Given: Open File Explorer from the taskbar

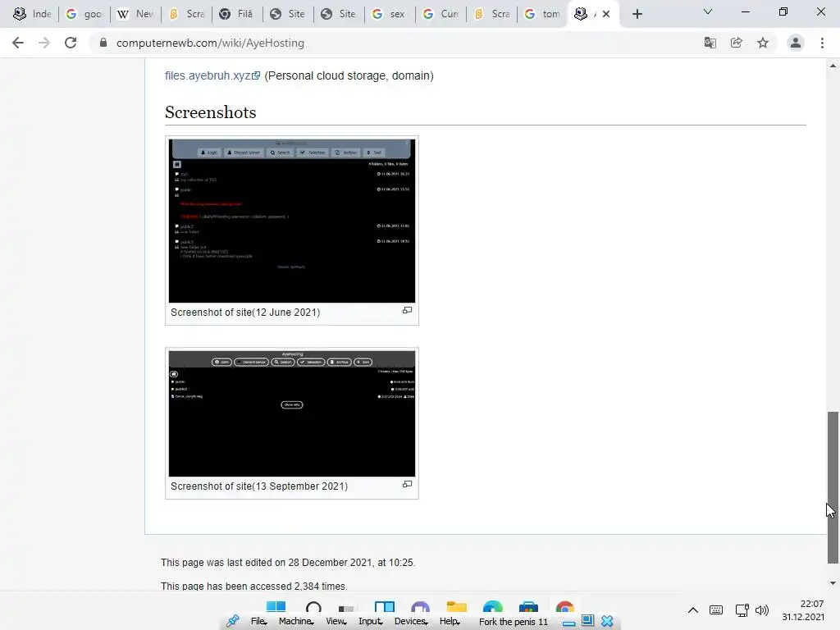Looking at the screenshot, I should [x=456, y=607].
